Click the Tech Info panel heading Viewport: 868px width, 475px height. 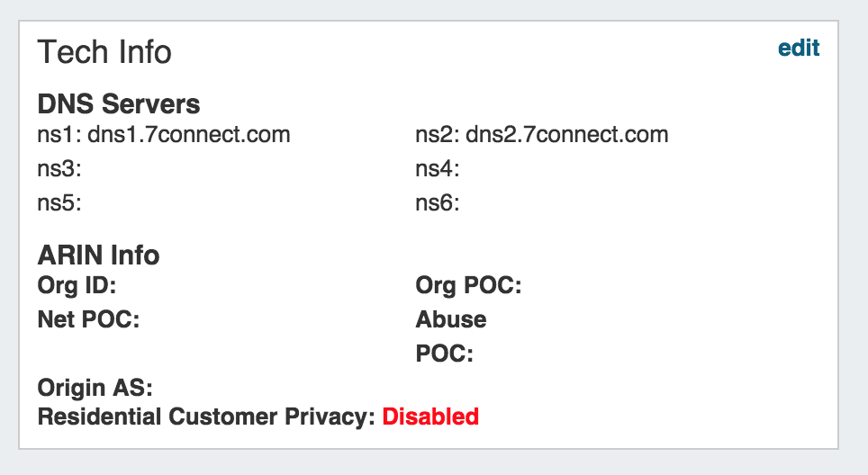pos(104,52)
